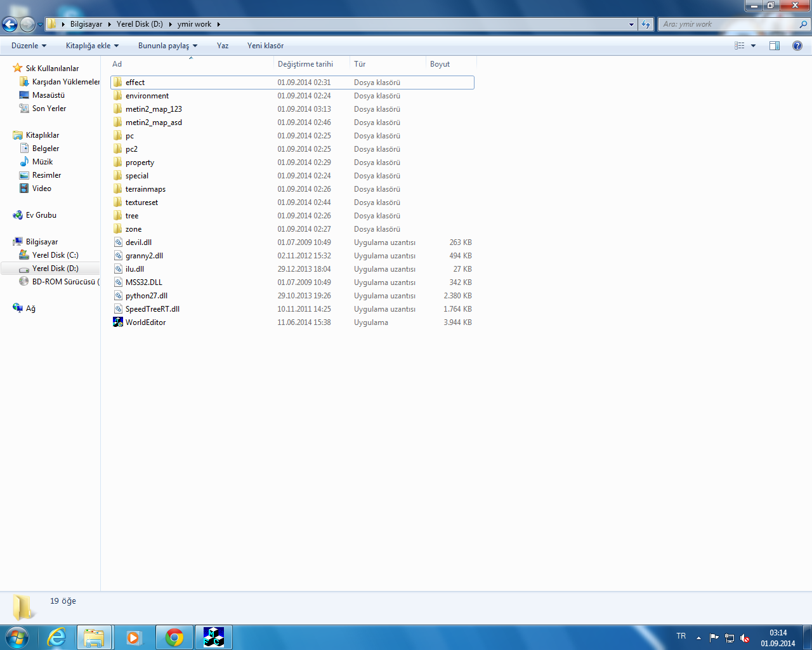Click the Forward navigation arrow button
This screenshot has width=812, height=650.
pos(27,24)
